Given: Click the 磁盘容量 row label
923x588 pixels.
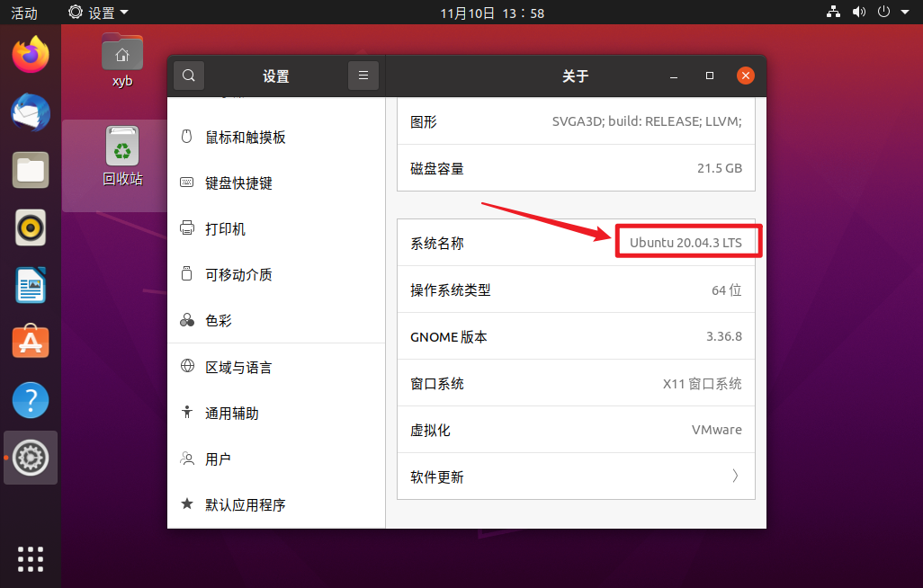Looking at the screenshot, I should click(x=437, y=169).
